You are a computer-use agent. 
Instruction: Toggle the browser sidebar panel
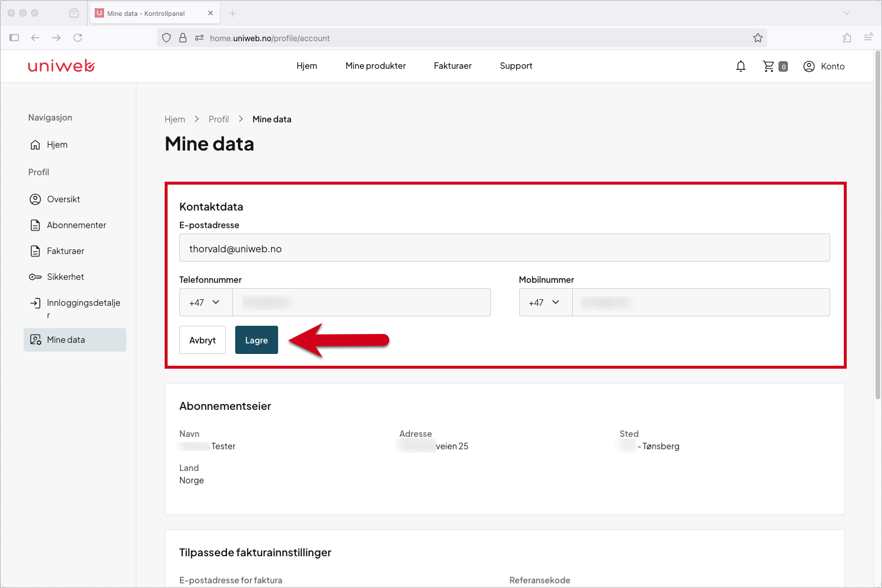pos(14,38)
